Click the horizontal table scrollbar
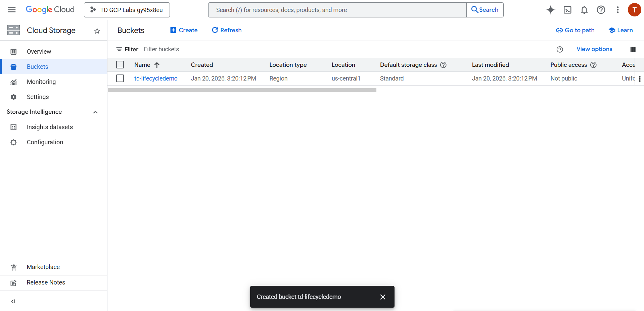644x311 pixels. (x=242, y=90)
